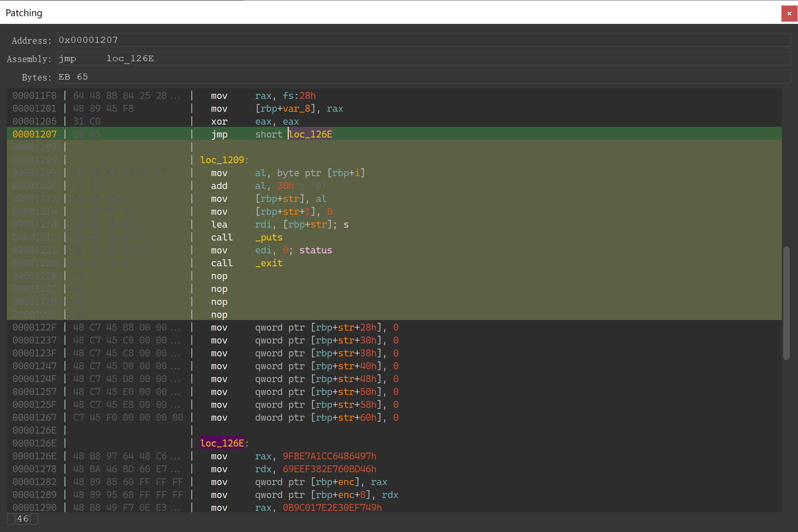Select the nop at address 0000122E
Image resolution: width=798 pixels, height=532 pixels.
pyautogui.click(x=394, y=315)
